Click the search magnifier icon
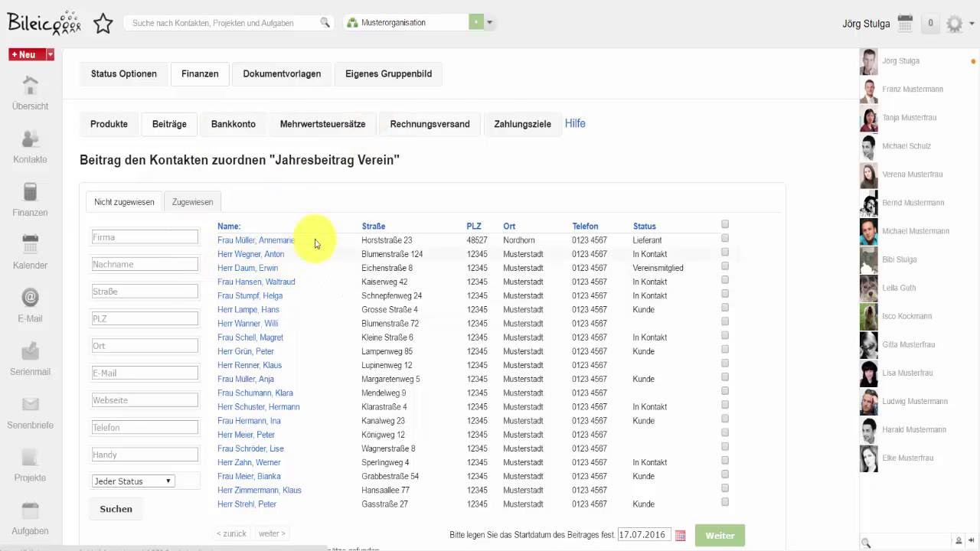980x551 pixels. (325, 23)
